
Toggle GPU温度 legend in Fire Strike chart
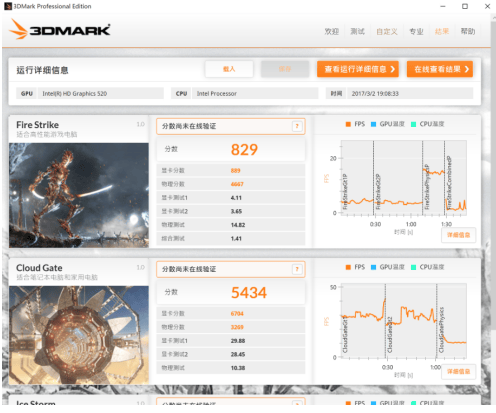pyautogui.click(x=388, y=124)
